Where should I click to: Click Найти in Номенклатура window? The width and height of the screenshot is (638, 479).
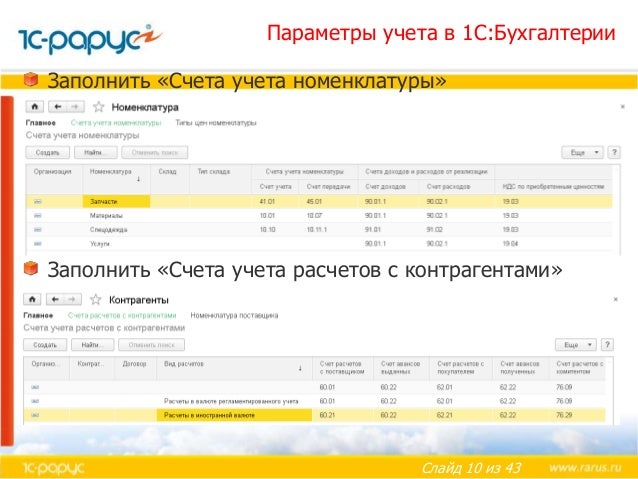click(95, 153)
